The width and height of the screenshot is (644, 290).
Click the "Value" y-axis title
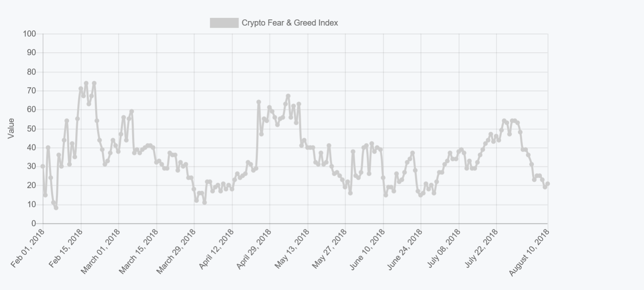11,128
